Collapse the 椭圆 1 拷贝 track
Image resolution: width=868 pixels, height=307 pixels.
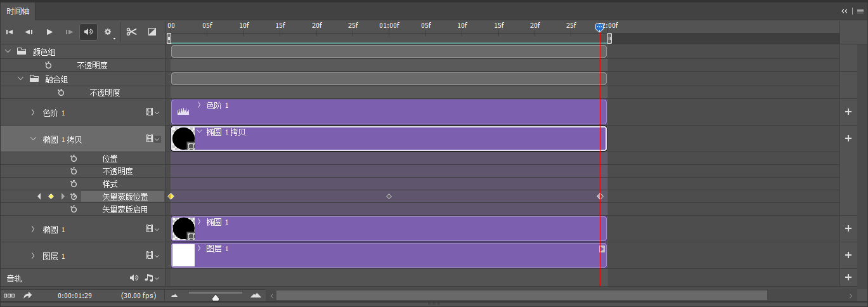click(x=33, y=139)
